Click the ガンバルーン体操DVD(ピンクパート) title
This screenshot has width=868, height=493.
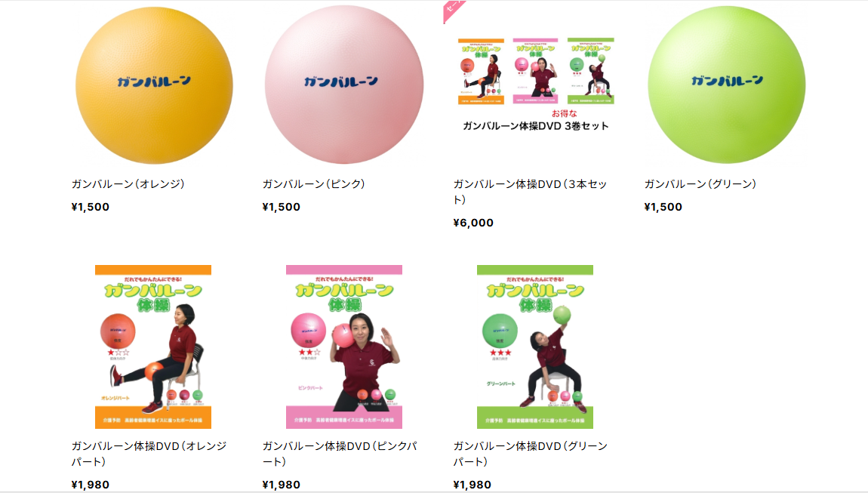[340, 454]
